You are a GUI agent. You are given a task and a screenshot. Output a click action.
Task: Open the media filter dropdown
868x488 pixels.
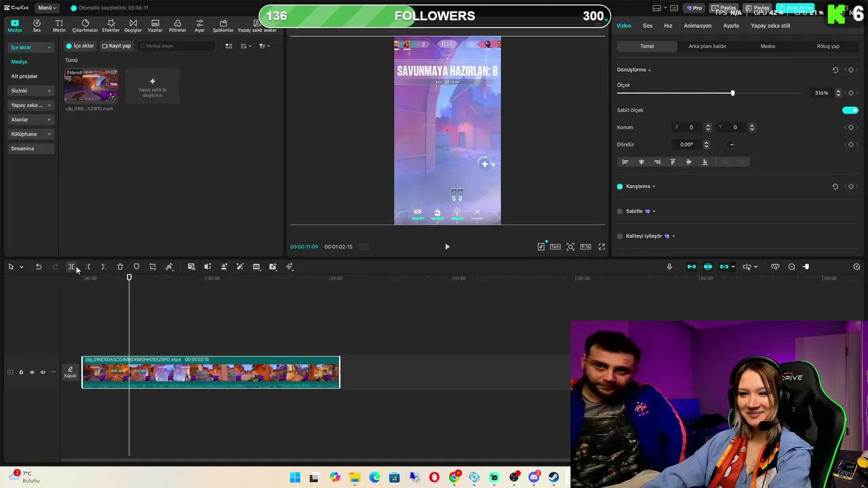[264, 46]
